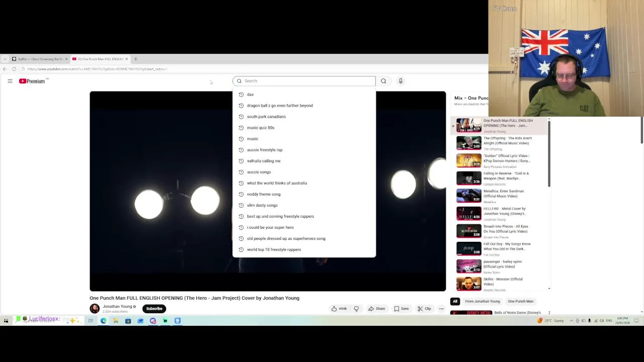Close the One Punch Man browser tab
This screenshot has width=644, height=362.
pos(126,59)
